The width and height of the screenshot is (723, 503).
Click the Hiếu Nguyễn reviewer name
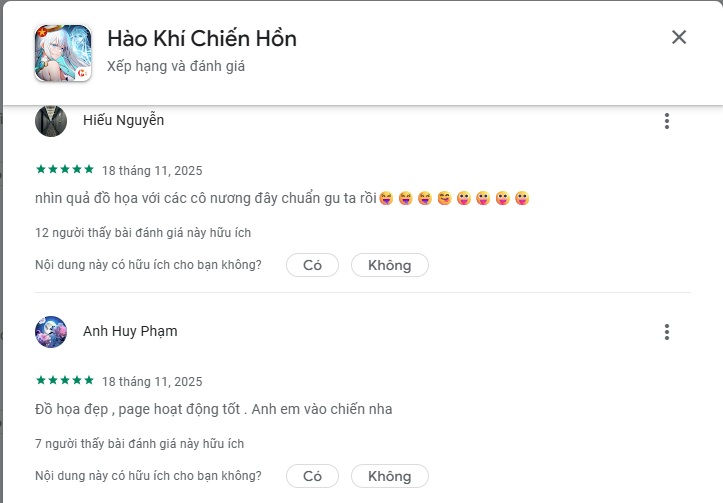point(123,120)
